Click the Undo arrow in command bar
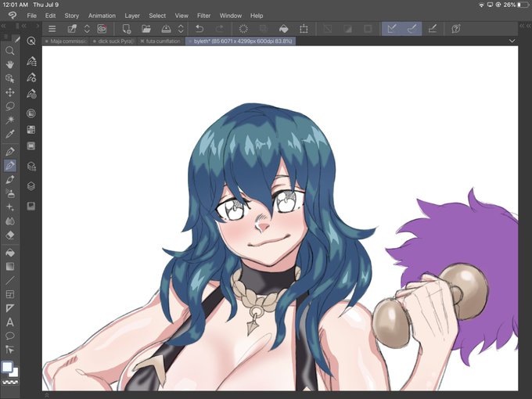The image size is (532, 399). click(199, 29)
